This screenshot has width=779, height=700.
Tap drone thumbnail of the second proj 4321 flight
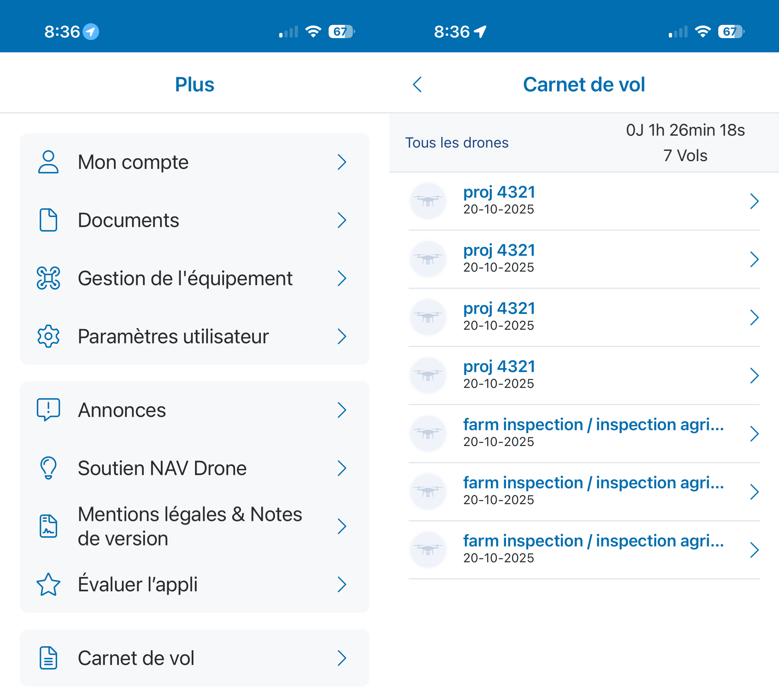click(428, 259)
